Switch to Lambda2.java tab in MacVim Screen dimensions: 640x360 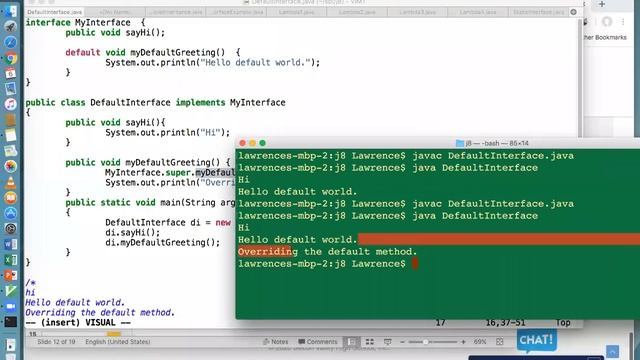(x=357, y=12)
